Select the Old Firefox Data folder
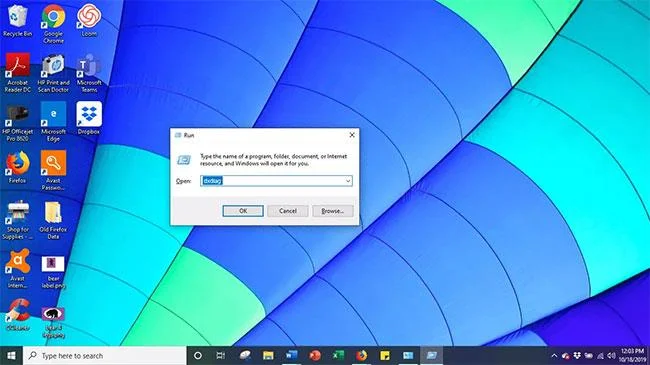This screenshot has height=365, width=650. point(53,220)
